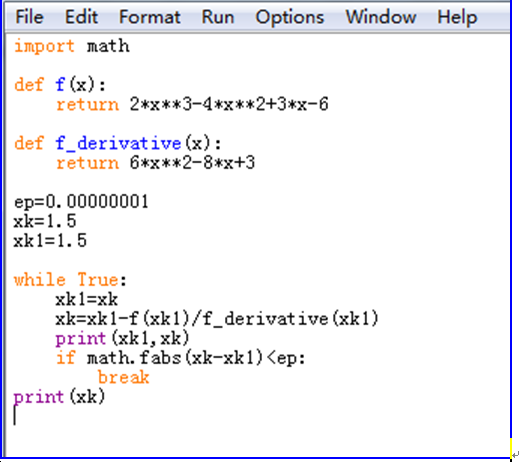Viewport: 519px width, 463px height.
Task: Click the 'break' keyword
Action: (x=124, y=377)
